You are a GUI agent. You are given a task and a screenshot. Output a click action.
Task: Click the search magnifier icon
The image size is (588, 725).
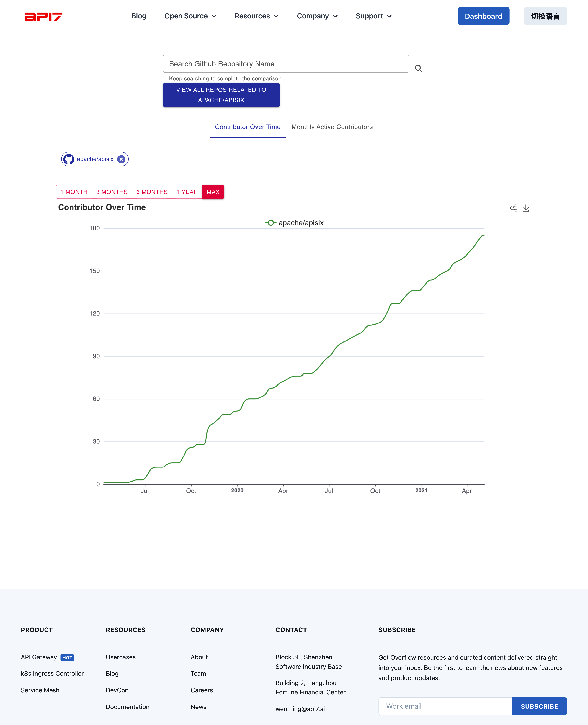418,69
